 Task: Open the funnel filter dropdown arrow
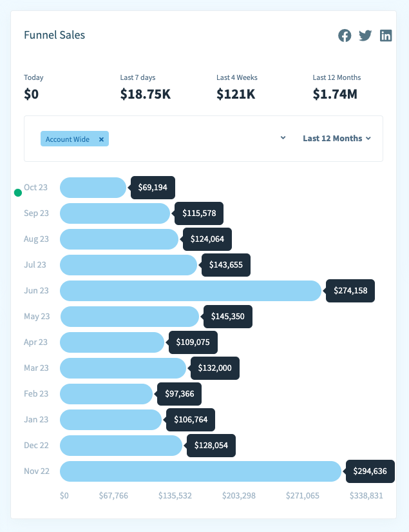(x=283, y=138)
